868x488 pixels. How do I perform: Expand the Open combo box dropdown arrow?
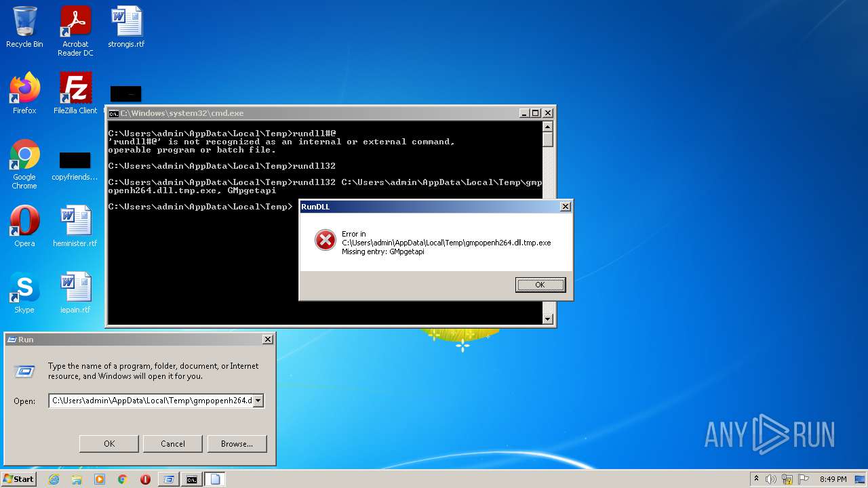258,401
